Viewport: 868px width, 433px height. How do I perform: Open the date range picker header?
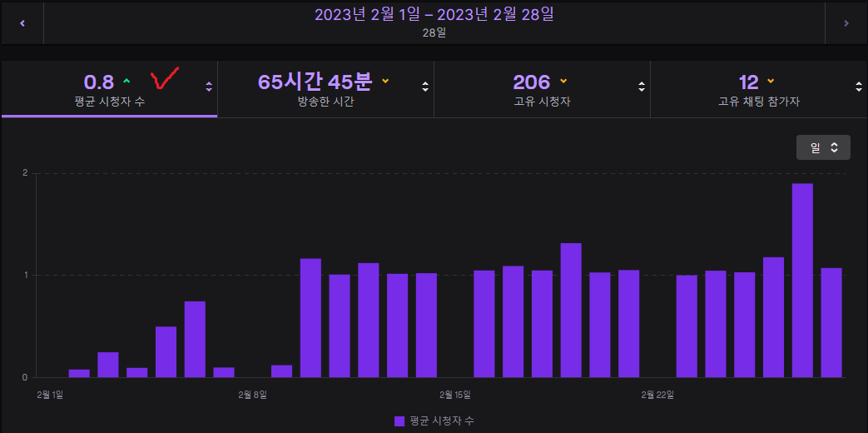434,23
